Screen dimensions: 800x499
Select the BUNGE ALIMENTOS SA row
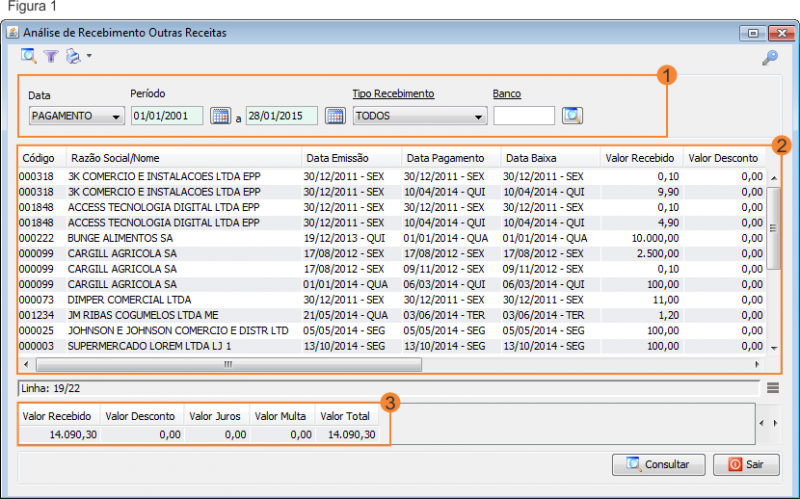392,238
